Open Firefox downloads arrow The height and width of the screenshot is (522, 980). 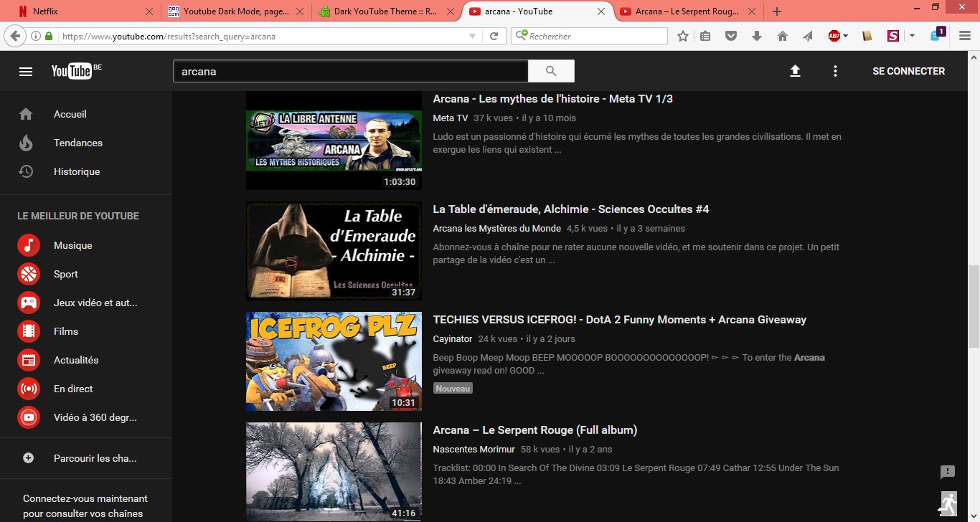757,36
